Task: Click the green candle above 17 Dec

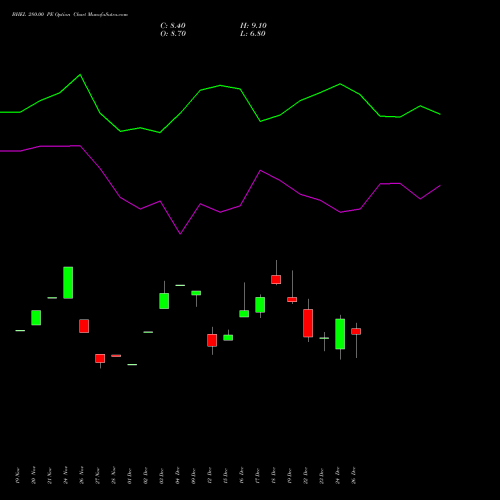Action: [260, 305]
